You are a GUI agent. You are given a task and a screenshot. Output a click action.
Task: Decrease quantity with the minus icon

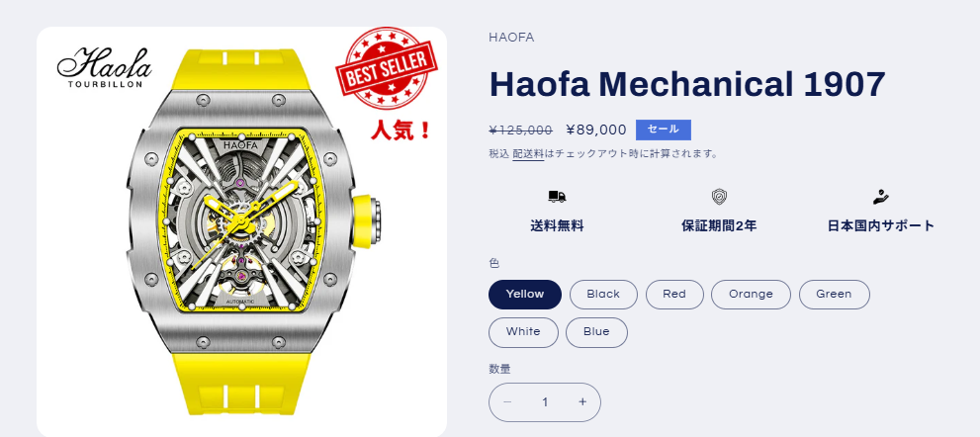click(507, 402)
